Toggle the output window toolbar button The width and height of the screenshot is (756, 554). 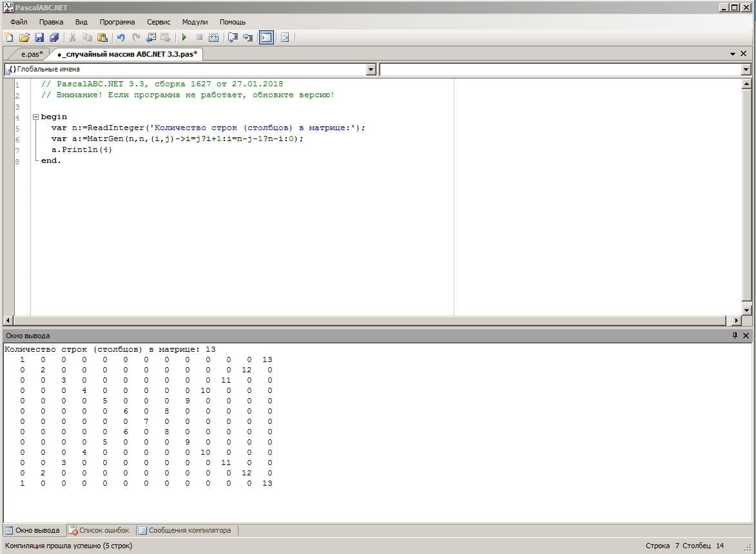click(266, 37)
